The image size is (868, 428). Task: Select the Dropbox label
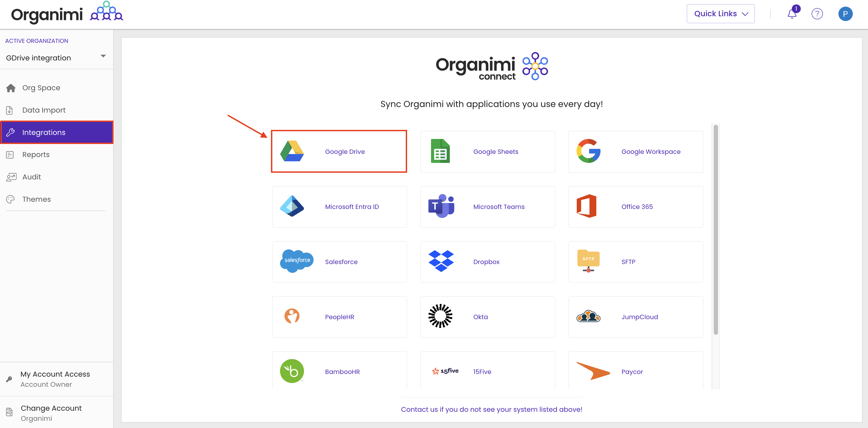[486, 262]
